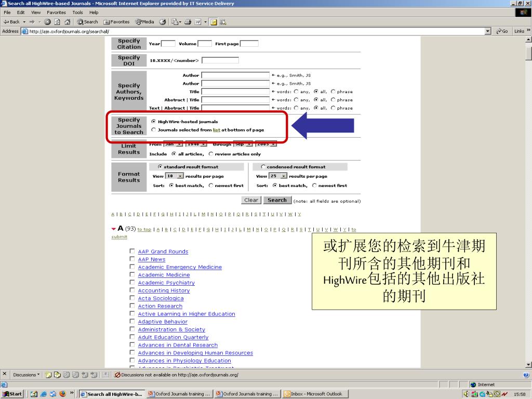
Task: Choose review articles only option
Action: click(211, 154)
